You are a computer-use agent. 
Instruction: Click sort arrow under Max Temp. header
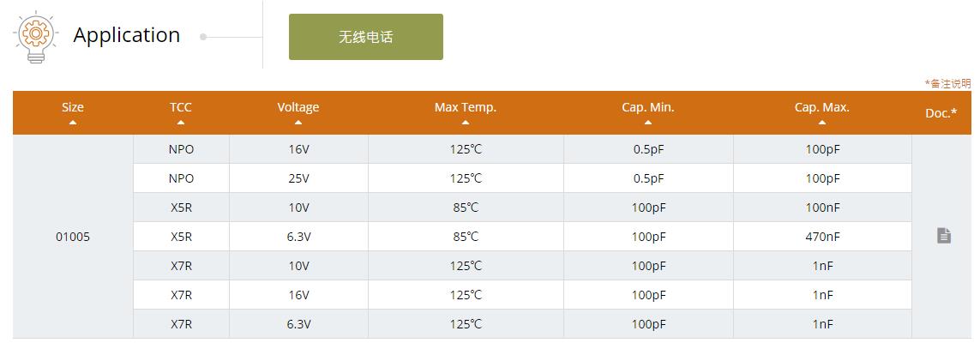[x=465, y=123]
